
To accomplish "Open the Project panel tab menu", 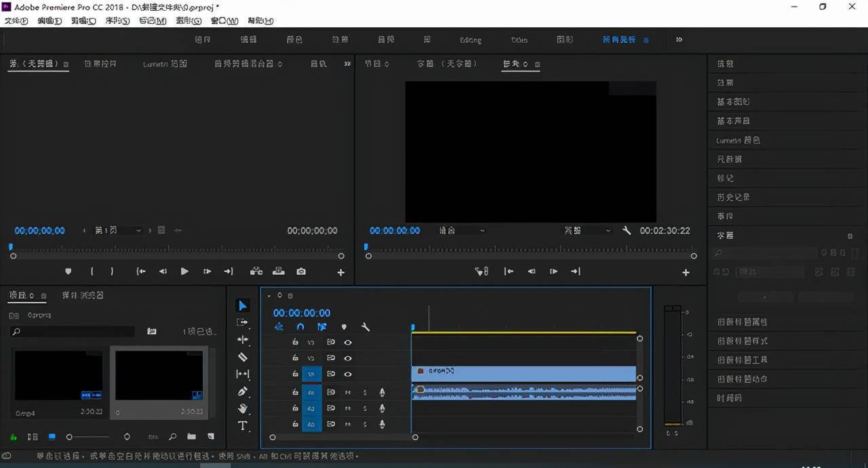I will 44,296.
